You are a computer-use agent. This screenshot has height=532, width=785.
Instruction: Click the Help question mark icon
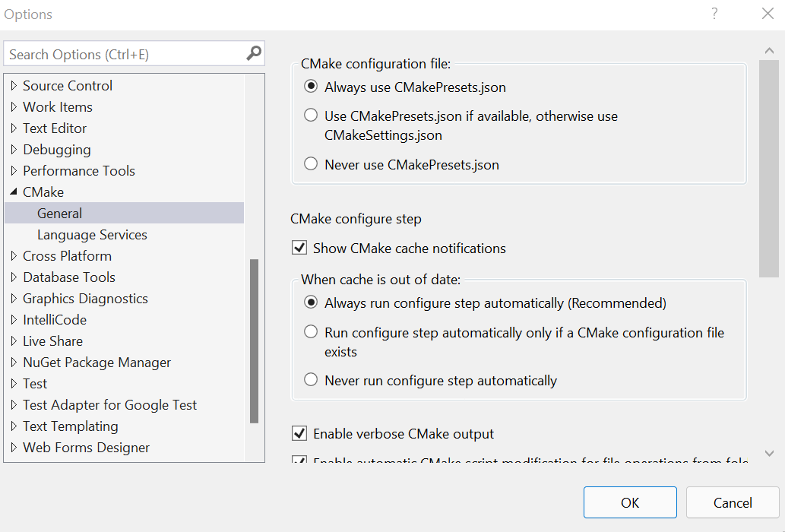coord(714,14)
